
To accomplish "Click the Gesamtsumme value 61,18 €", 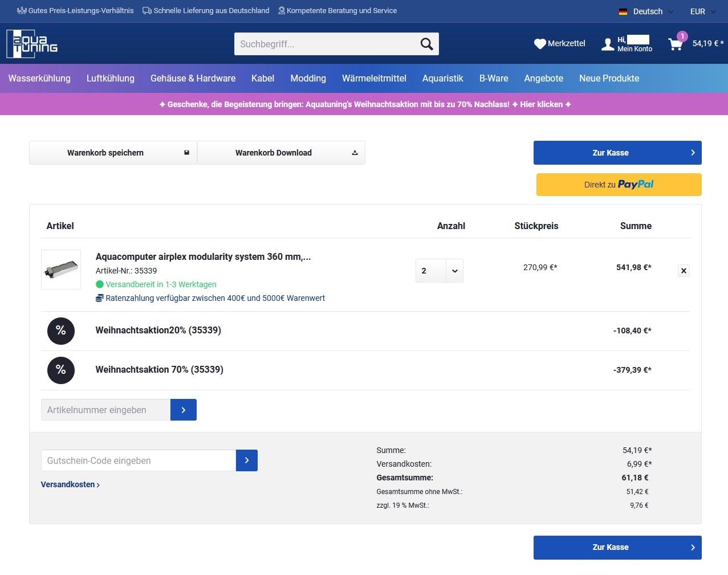I will coord(635,478).
